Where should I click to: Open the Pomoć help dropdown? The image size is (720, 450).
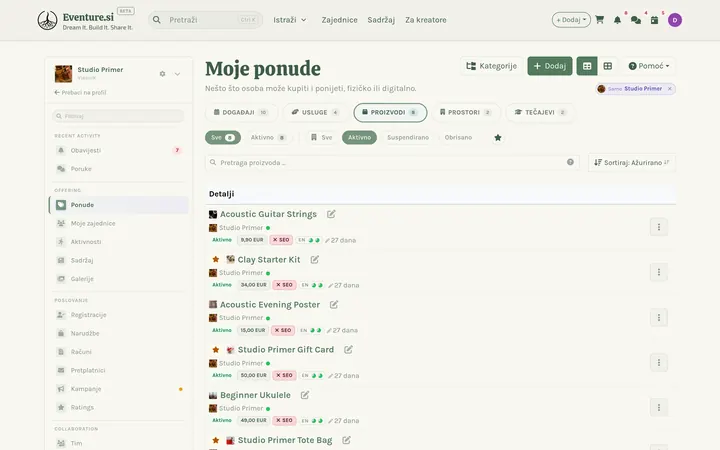pyautogui.click(x=648, y=66)
